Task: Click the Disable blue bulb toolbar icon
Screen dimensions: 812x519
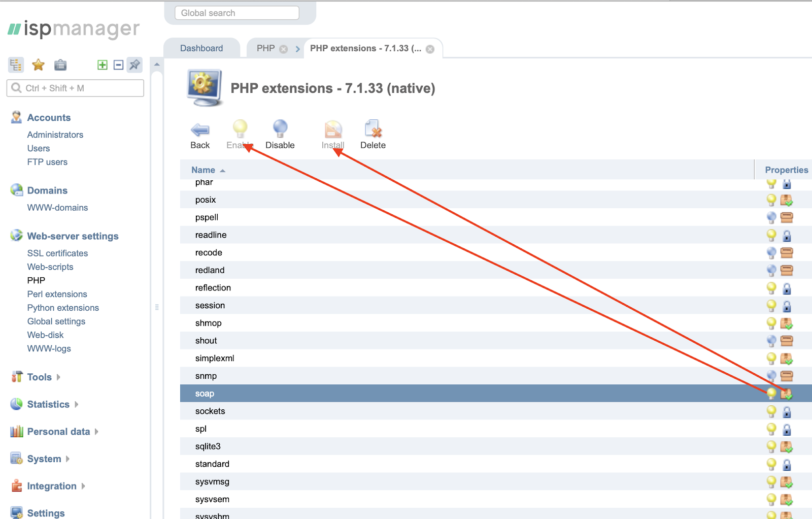Action: tap(280, 129)
